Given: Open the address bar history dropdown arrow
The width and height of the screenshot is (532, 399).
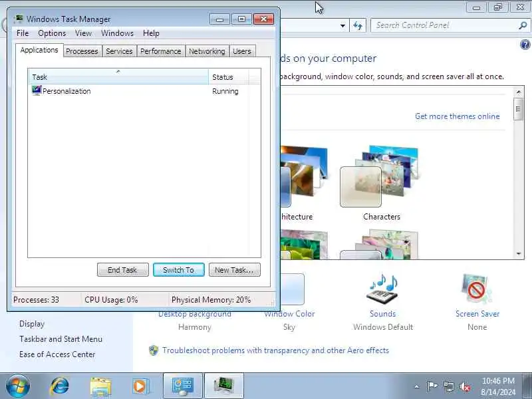Looking at the screenshot, I should coord(342,25).
